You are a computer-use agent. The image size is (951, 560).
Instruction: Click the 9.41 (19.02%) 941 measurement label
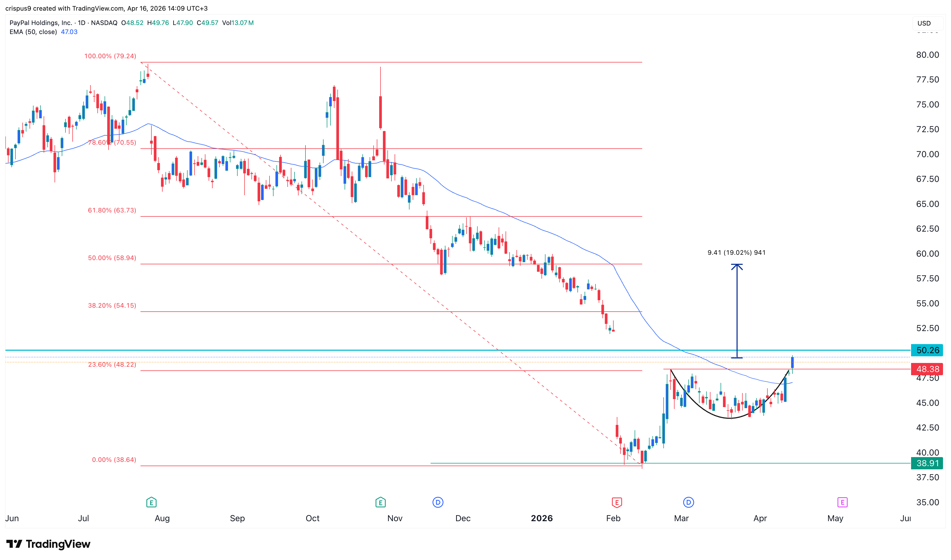click(x=736, y=252)
